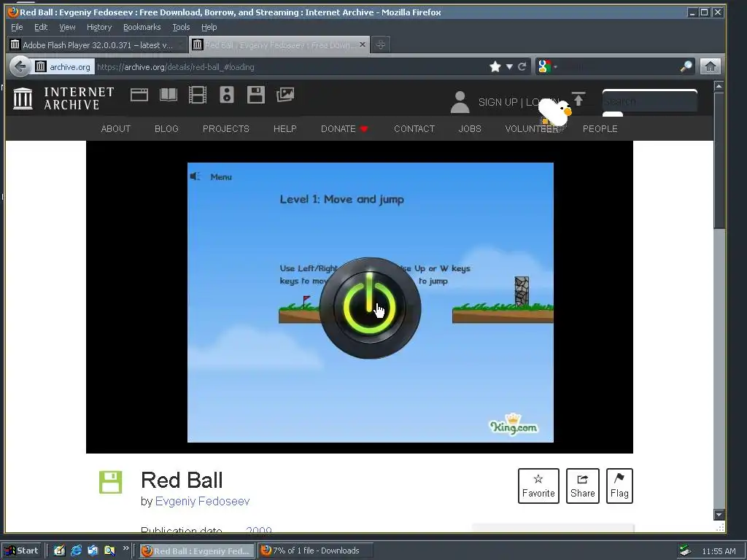Open the Tools menu
This screenshot has width=747, height=560.
tap(181, 27)
